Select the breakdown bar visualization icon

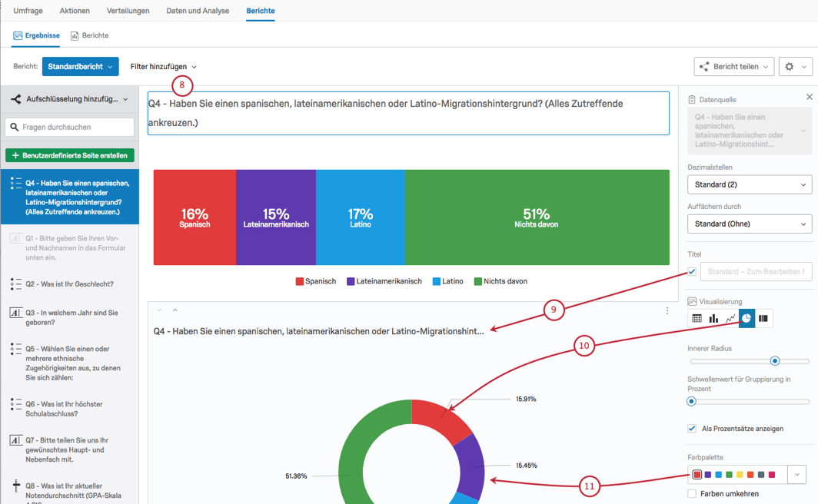point(763,318)
